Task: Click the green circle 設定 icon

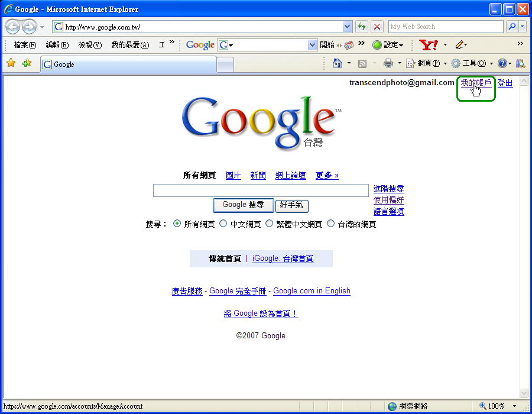Action: 377,45
